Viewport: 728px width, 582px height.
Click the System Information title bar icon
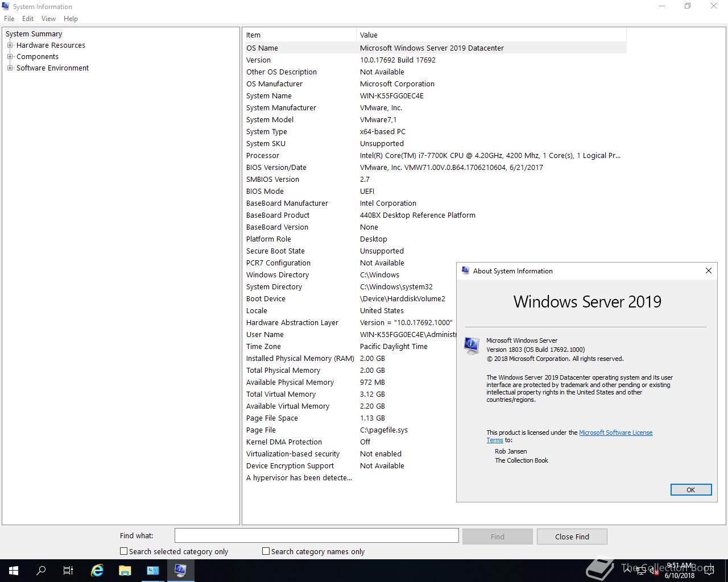click(6, 6)
